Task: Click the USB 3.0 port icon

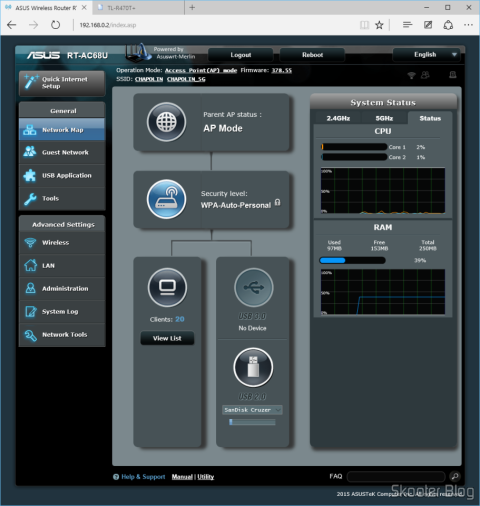Action: (254, 287)
